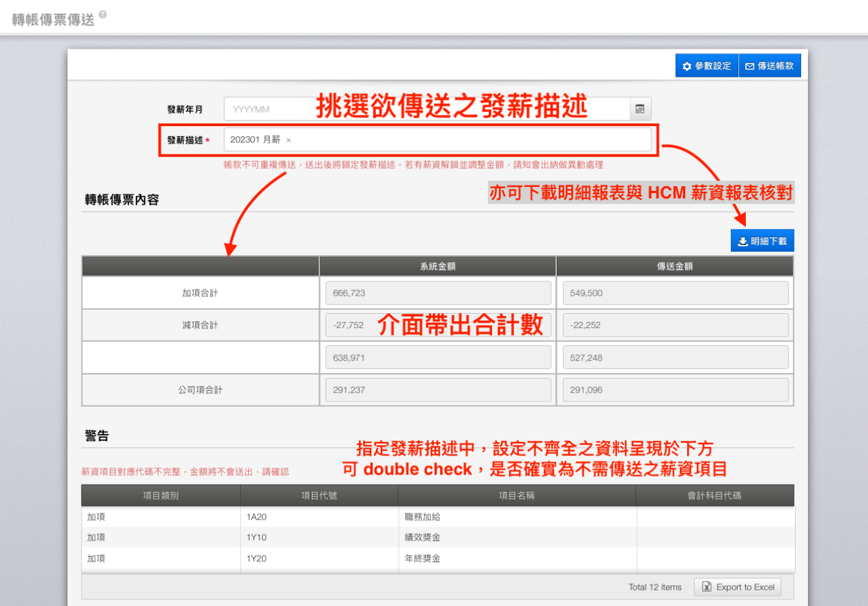The width and height of the screenshot is (868, 606).
Task: Download details with 明細下載 button
Action: (762, 241)
